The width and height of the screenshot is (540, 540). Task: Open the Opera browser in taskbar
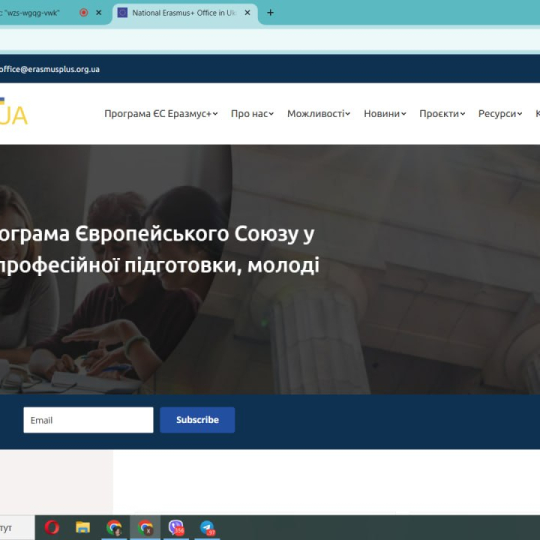pyautogui.click(x=52, y=527)
